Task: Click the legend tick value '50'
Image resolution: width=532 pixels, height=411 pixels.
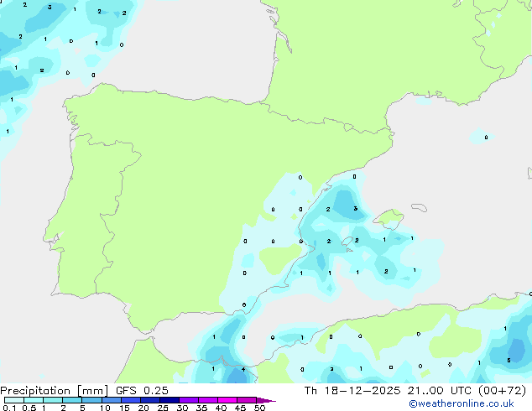Action: (260, 408)
